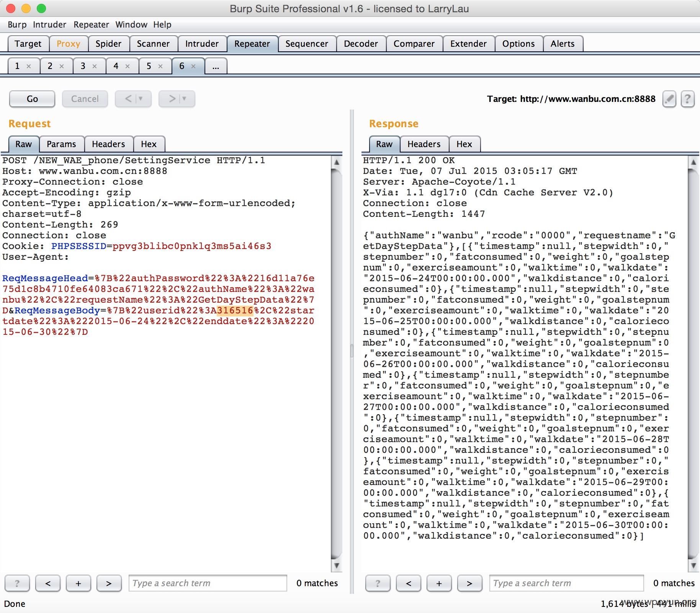Select Repeater request tab 3
The height and width of the screenshot is (613, 700).
point(83,66)
